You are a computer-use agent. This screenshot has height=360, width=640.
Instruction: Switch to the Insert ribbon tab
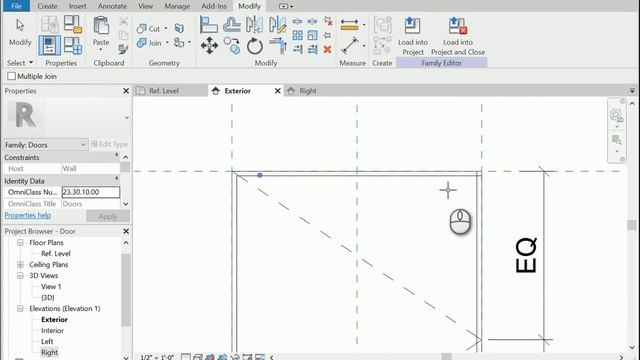(x=77, y=6)
